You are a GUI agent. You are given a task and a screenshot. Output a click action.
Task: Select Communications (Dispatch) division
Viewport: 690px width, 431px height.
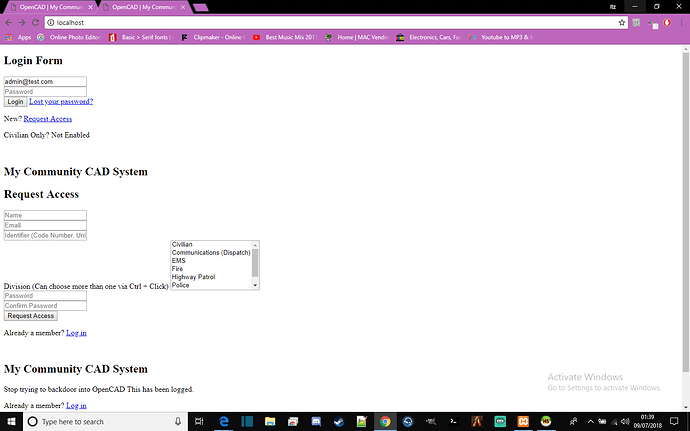point(211,253)
